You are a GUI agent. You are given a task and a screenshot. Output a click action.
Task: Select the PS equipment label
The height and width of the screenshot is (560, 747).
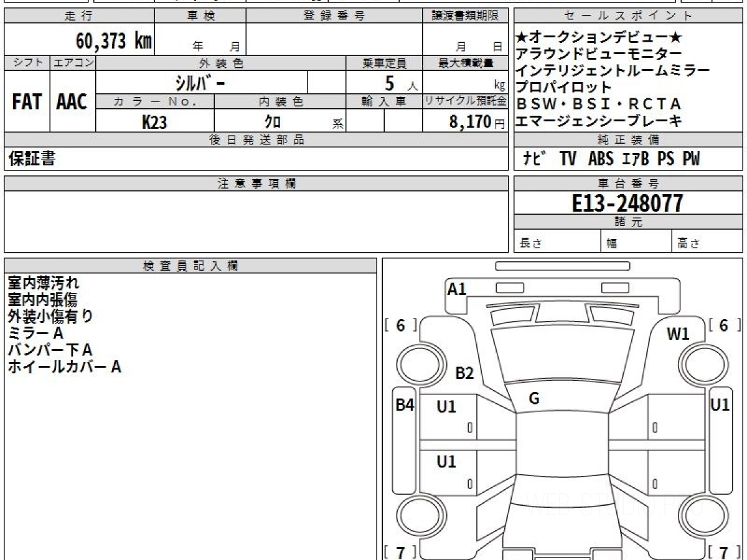(x=665, y=159)
